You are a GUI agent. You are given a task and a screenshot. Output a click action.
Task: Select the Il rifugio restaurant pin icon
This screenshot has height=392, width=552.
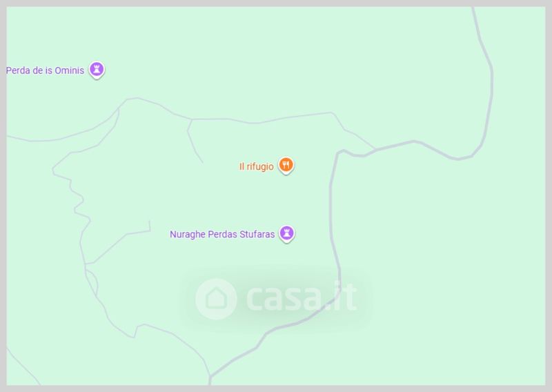pos(286,165)
